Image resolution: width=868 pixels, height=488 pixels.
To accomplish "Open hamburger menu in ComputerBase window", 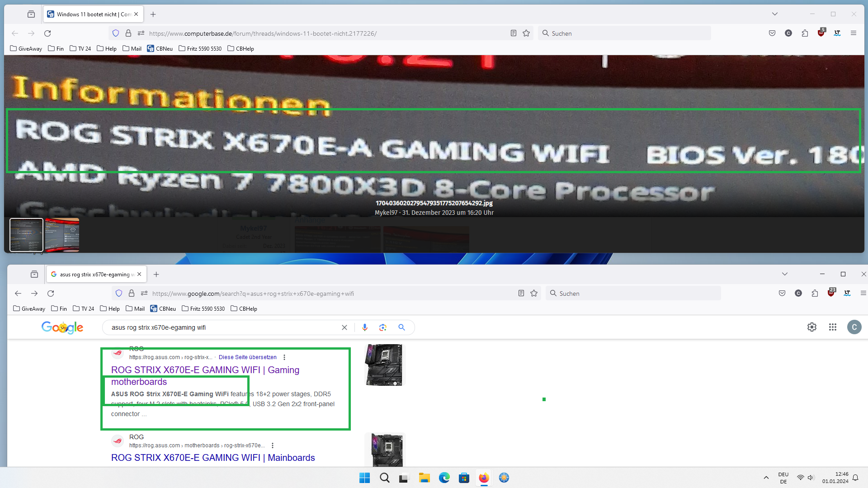I will pyautogui.click(x=854, y=33).
